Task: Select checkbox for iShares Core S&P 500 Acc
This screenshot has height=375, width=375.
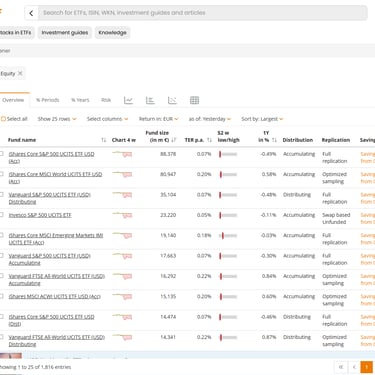Action: point(2,154)
